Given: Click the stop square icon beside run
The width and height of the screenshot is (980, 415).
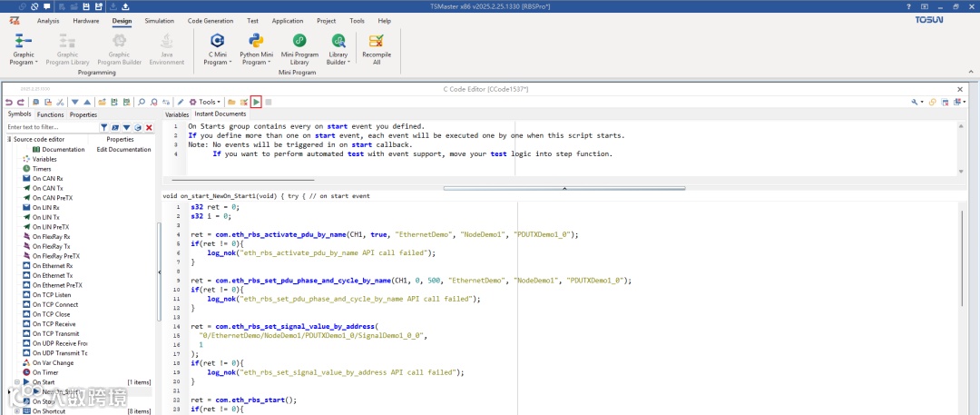Looking at the screenshot, I should point(269,102).
